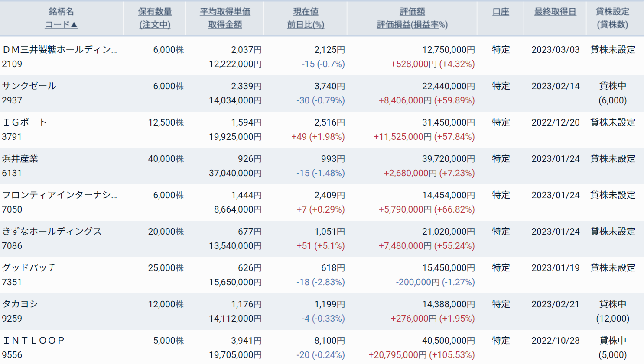The width and height of the screenshot is (644, 364).
Task: Click day change -18 (-2.83%)
Action: click(x=321, y=282)
